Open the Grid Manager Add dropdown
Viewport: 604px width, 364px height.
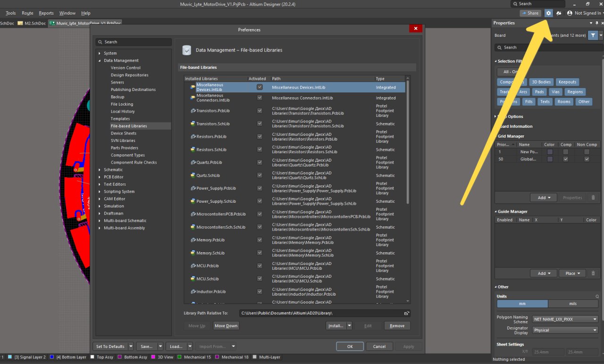pos(544,198)
